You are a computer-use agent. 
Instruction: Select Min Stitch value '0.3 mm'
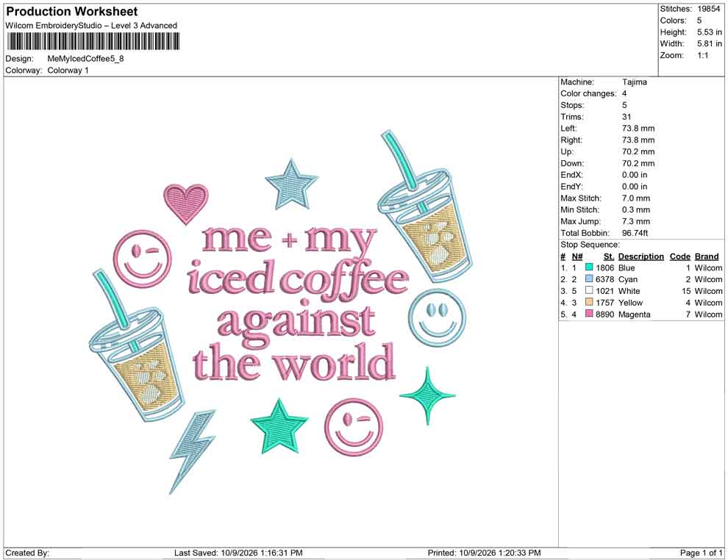tap(636, 209)
